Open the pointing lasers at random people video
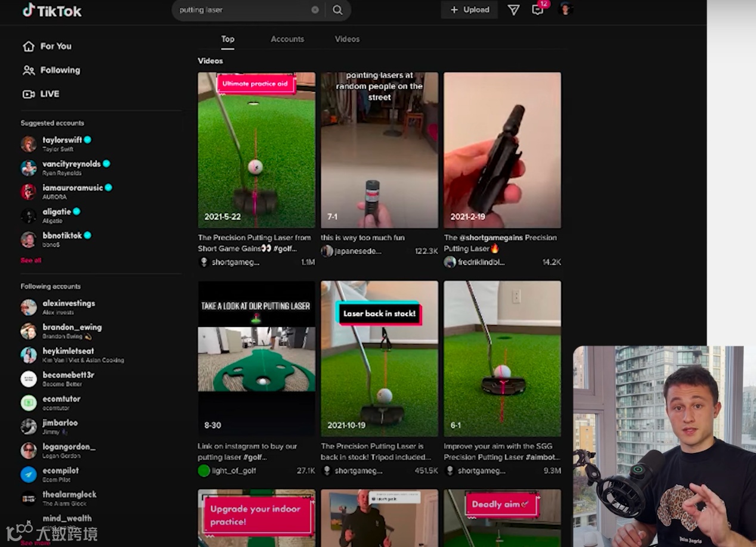 379,150
